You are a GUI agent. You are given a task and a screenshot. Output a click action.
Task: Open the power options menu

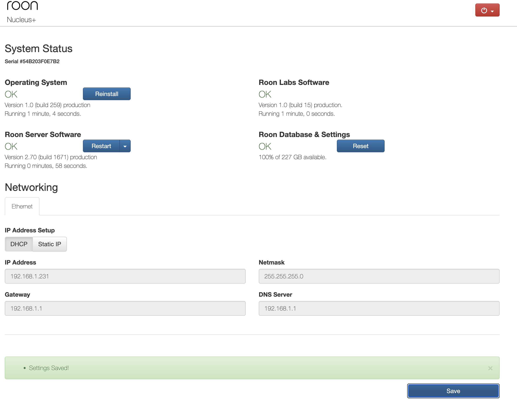pos(487,10)
